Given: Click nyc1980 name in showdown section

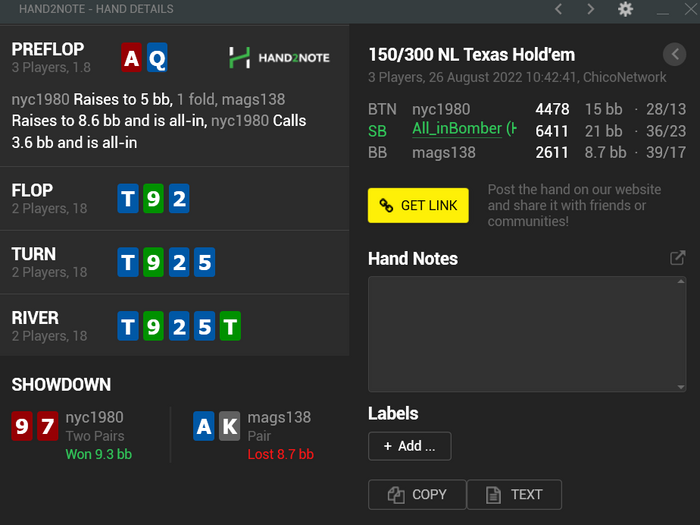Looking at the screenshot, I should pos(95,417).
